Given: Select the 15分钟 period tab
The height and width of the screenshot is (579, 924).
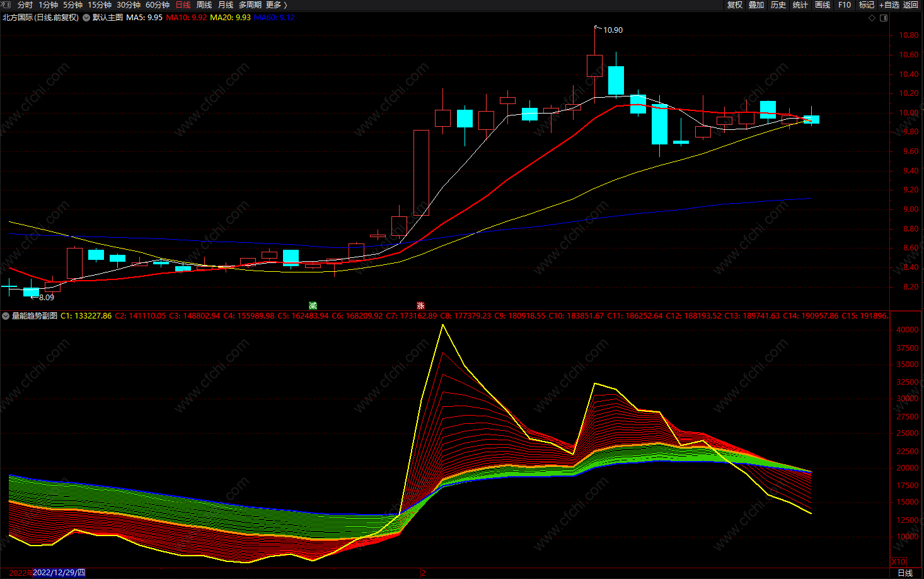Looking at the screenshot, I should coord(99,4).
